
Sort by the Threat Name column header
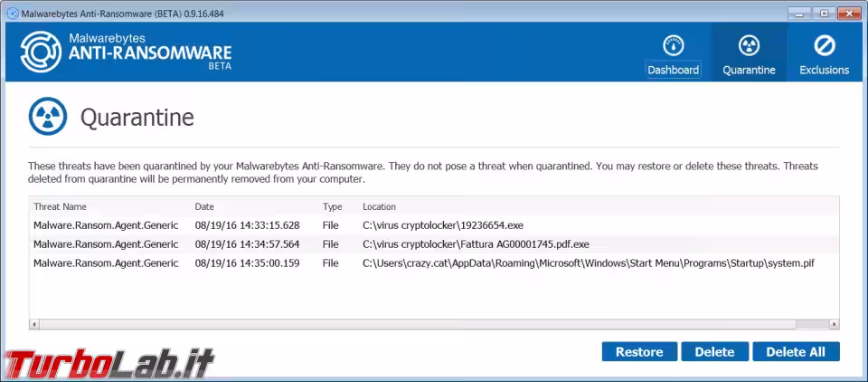60,206
